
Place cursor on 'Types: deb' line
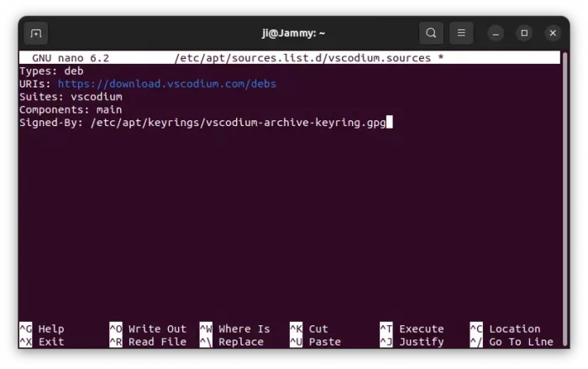(51, 71)
